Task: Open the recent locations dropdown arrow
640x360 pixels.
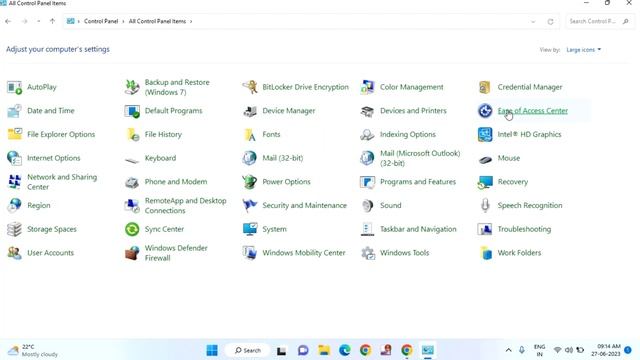Action: click(38, 21)
